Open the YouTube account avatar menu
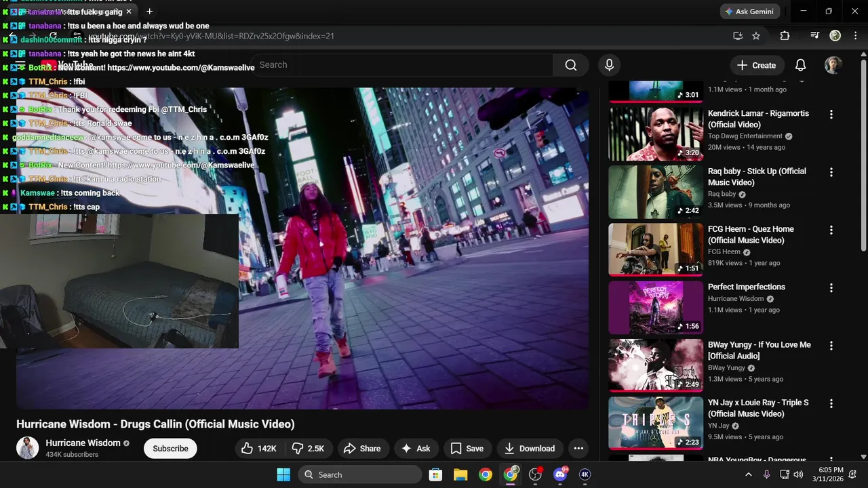The width and height of the screenshot is (868, 488). pyautogui.click(x=833, y=65)
